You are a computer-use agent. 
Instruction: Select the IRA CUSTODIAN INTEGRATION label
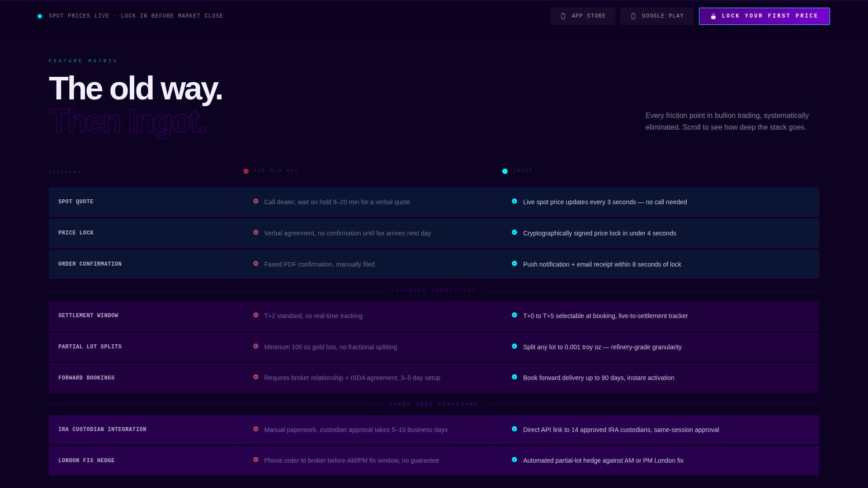(x=102, y=429)
